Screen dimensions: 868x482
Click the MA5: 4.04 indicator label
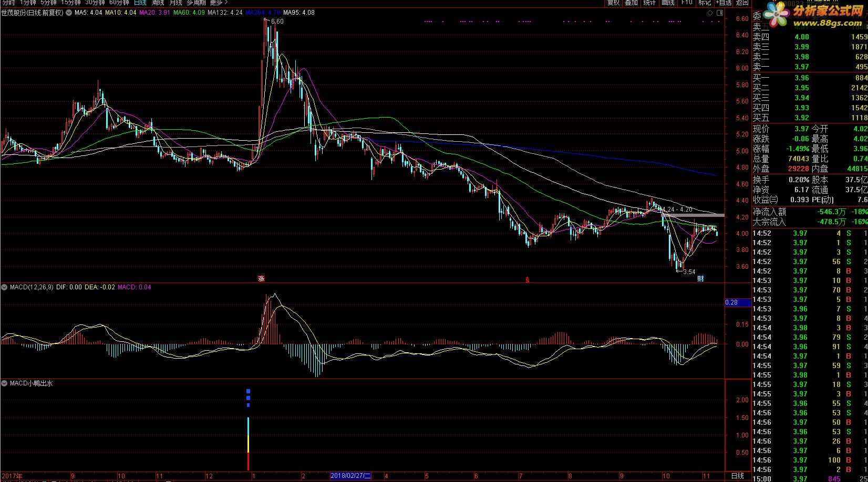tap(88, 13)
